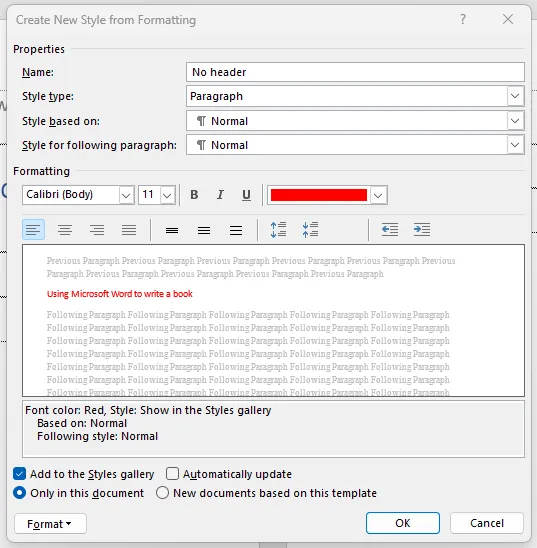Image resolution: width=537 pixels, height=548 pixels.
Task: Close the Create New Style dialog
Action: (x=508, y=19)
